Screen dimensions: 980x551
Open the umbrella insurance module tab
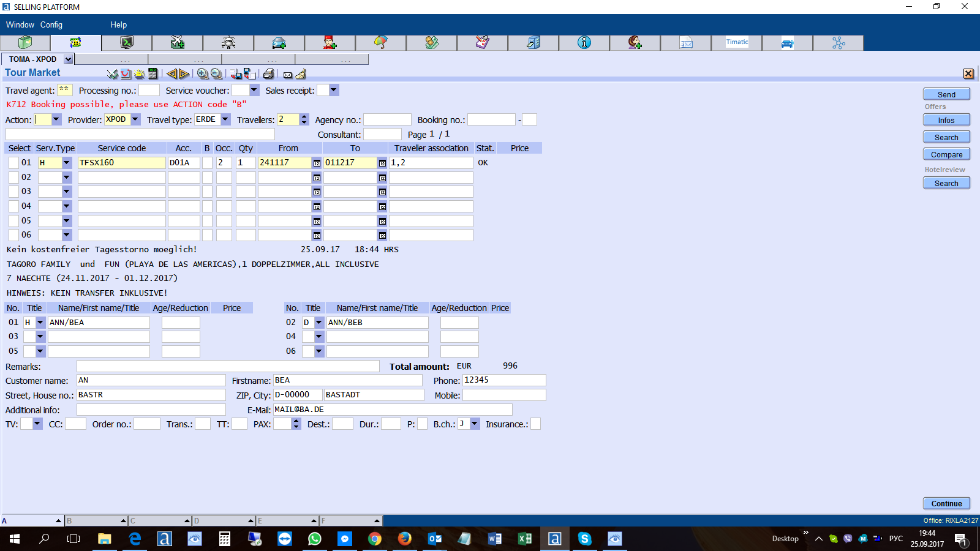(x=381, y=42)
